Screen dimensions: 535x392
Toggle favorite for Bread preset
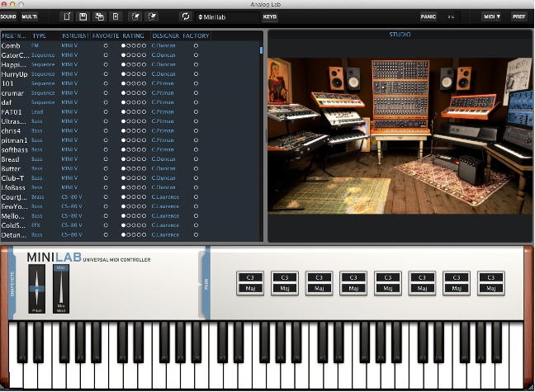pyautogui.click(x=106, y=159)
